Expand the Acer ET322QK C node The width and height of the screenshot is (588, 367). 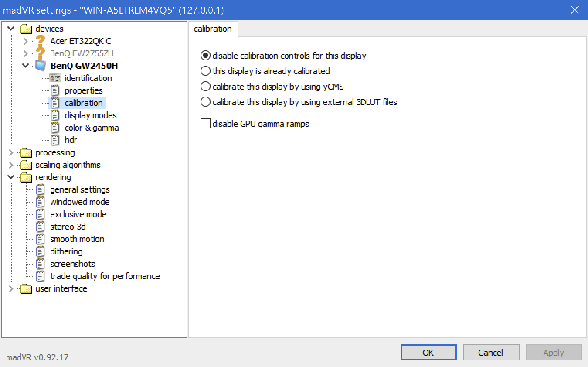(x=25, y=41)
